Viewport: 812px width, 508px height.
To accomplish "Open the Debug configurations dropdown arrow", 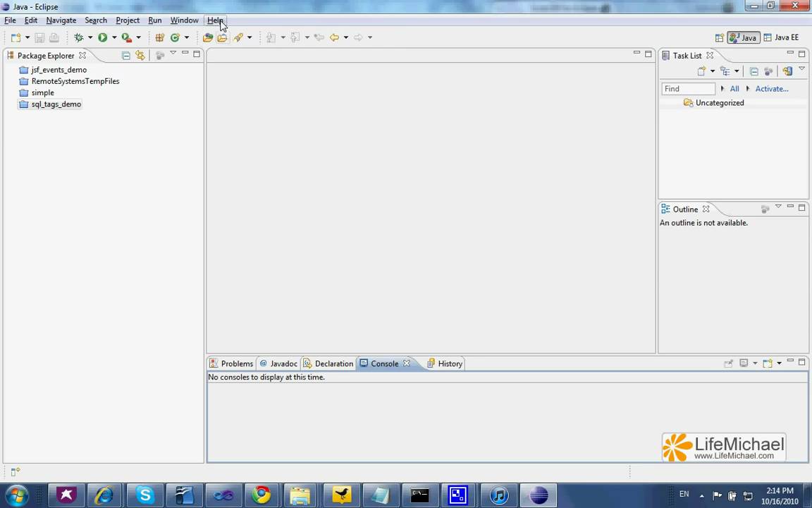I will pos(90,37).
